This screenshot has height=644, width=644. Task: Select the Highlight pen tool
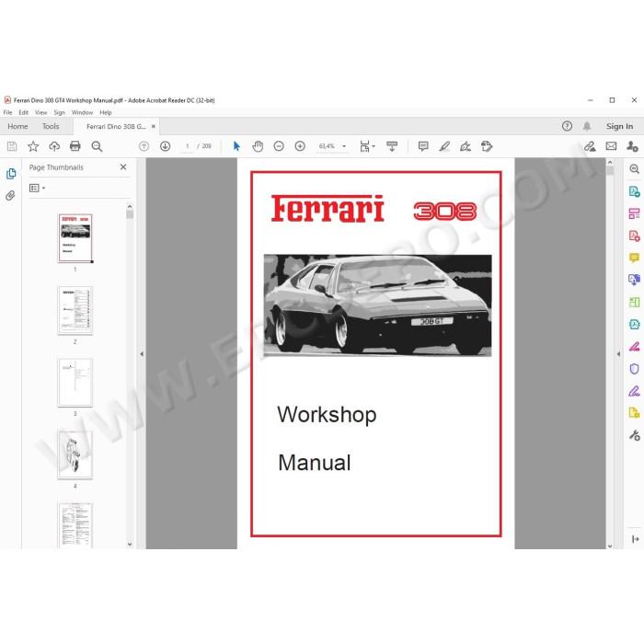(444, 146)
